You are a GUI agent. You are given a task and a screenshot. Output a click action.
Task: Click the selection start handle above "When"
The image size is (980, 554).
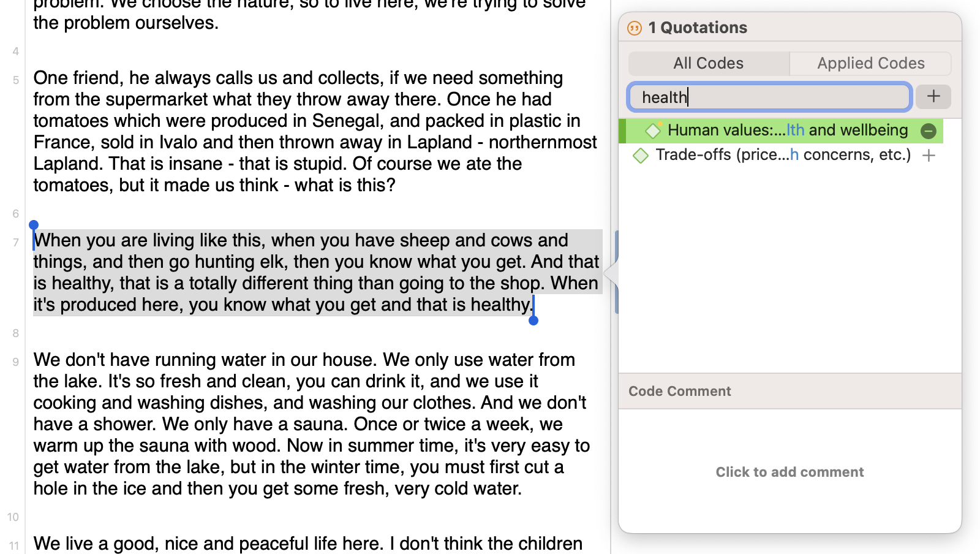click(x=34, y=226)
